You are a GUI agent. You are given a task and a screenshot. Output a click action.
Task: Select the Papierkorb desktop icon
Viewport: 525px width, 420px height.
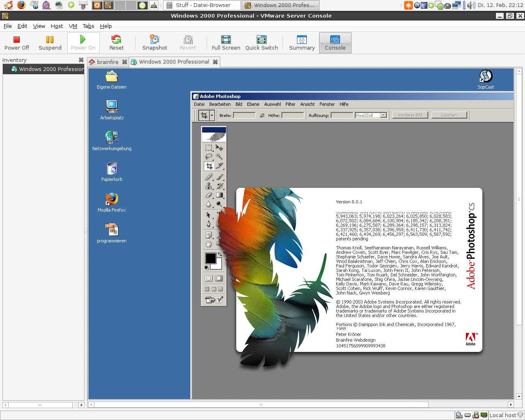[112, 171]
